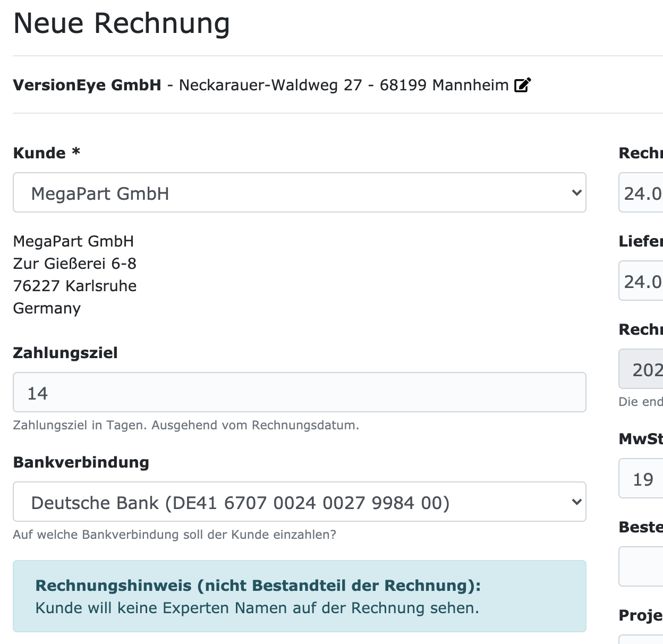
Task: Click the value 14 in Zahlungsziel
Action: click(37, 392)
